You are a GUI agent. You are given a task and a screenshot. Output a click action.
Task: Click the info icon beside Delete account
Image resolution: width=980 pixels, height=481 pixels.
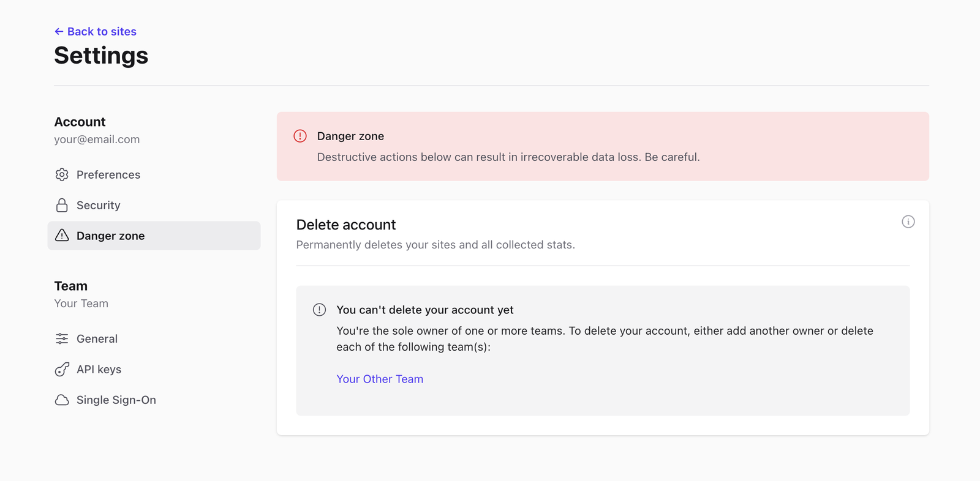coord(908,222)
